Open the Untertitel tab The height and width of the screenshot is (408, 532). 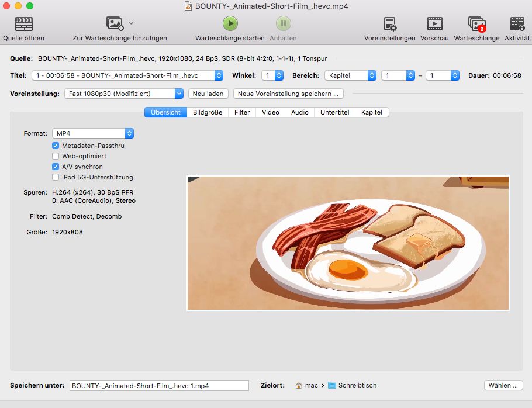point(334,112)
